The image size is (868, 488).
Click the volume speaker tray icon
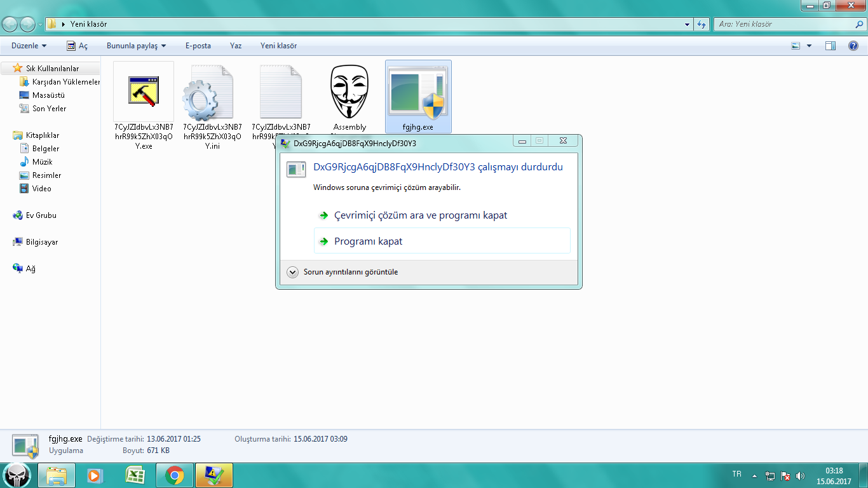(x=800, y=475)
